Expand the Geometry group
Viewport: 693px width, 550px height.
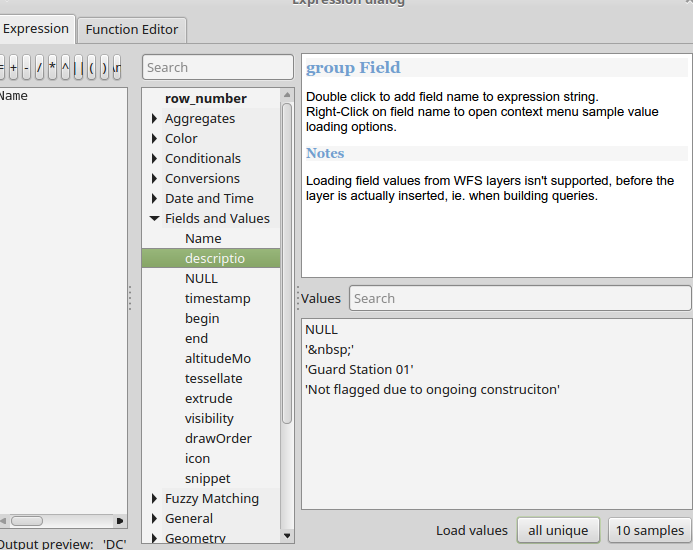[x=154, y=538]
